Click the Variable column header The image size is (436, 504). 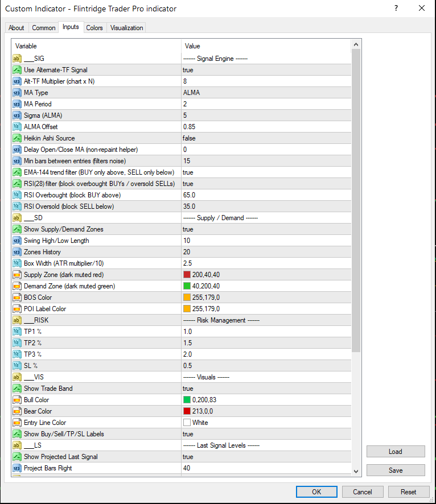tap(96, 46)
